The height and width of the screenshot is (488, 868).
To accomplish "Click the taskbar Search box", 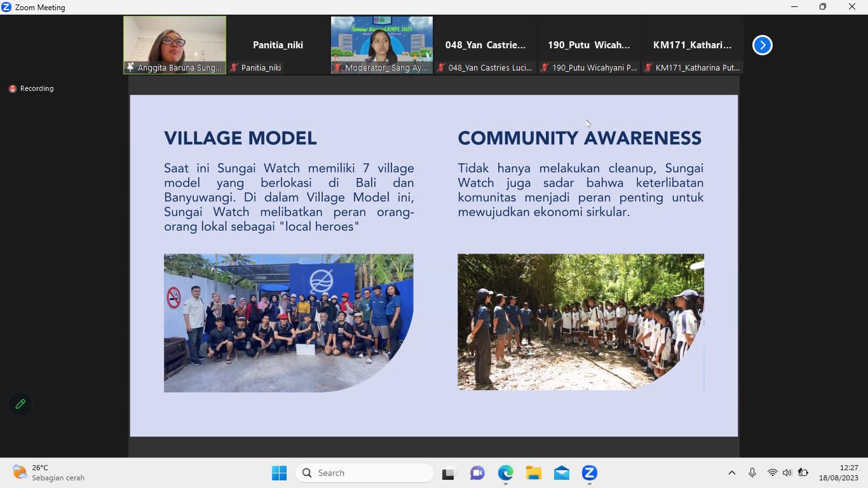I will (x=364, y=473).
